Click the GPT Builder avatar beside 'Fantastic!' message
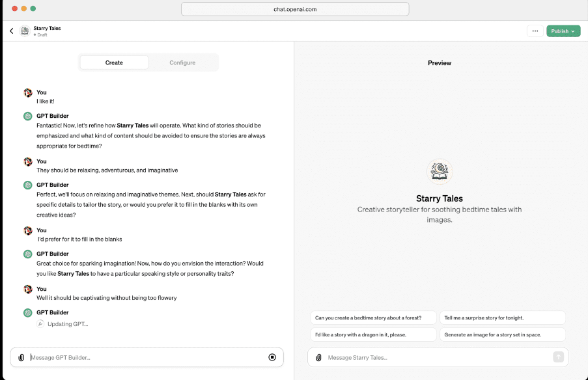The width and height of the screenshot is (588, 380). point(28,116)
